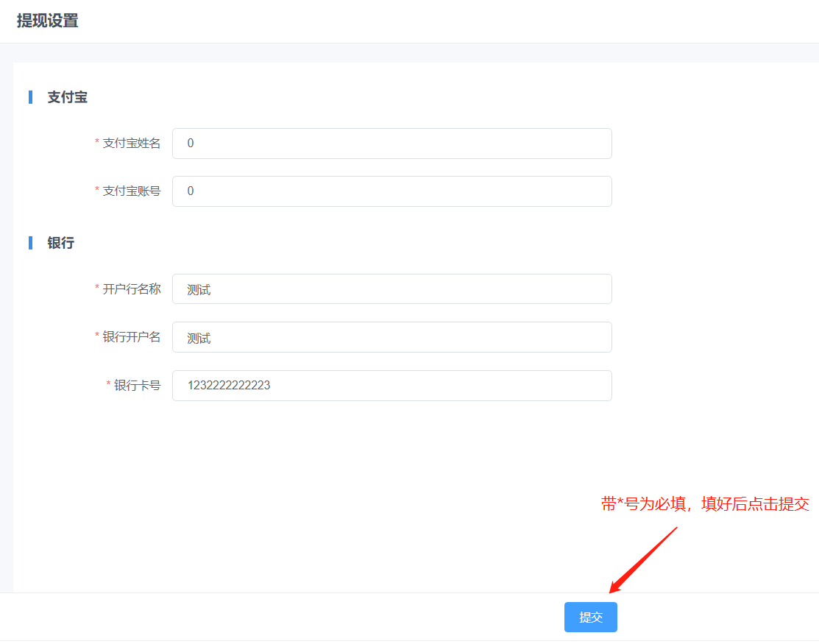Screen dimensions: 819x644
Task: Select the 银行 section heading
Action: tap(61, 243)
